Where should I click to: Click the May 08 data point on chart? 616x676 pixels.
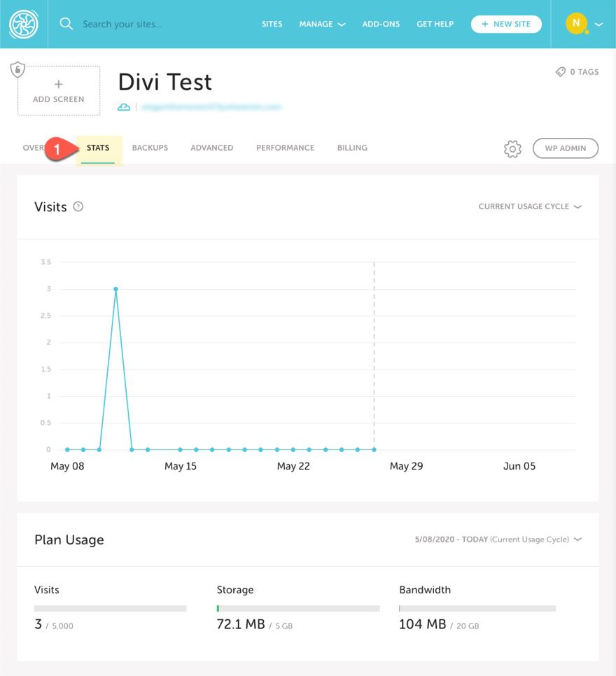[x=67, y=450]
